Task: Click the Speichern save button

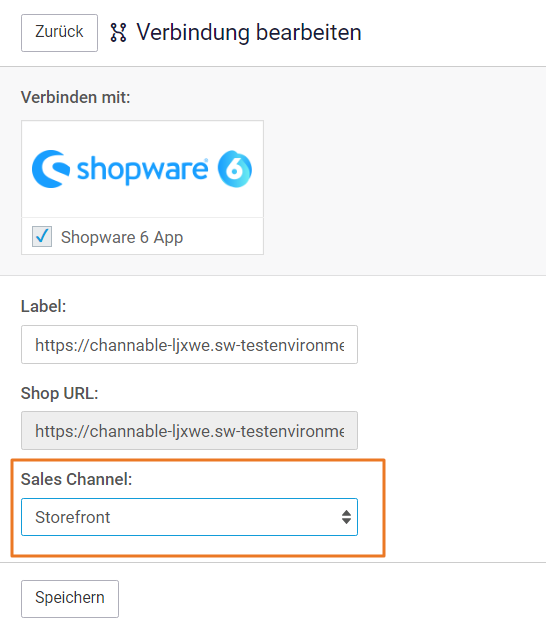Action: (x=70, y=599)
